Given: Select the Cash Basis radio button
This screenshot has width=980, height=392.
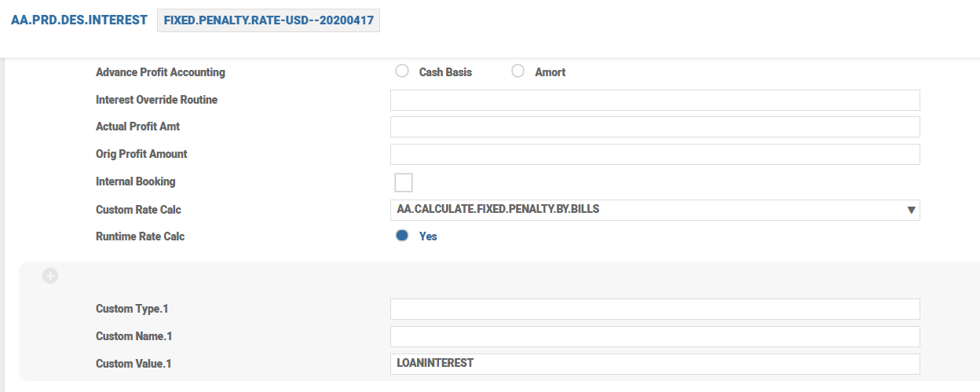Looking at the screenshot, I should point(402,71).
